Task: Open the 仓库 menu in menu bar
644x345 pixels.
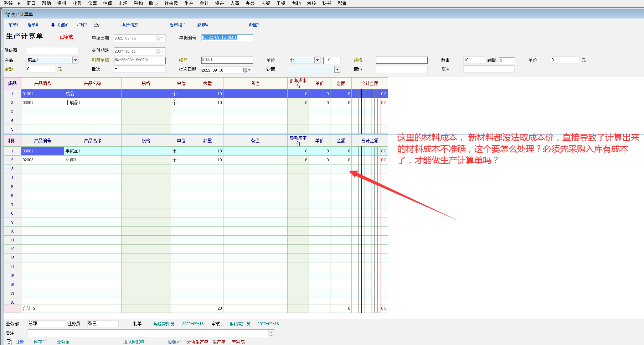Action: 92,3
